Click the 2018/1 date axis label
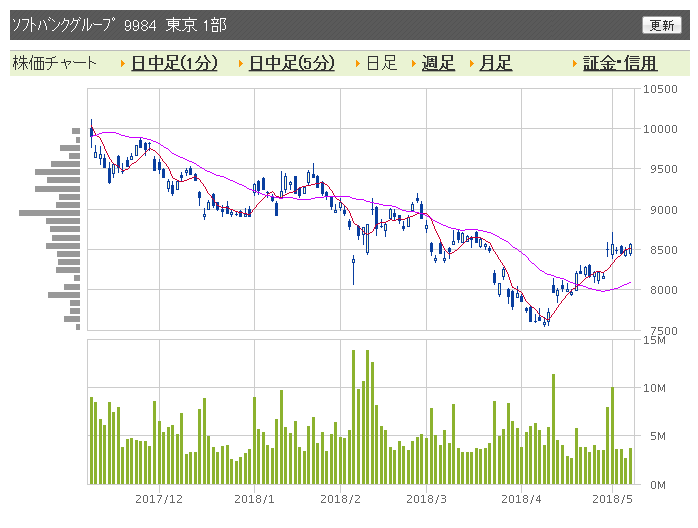698x528 pixels. point(254,499)
